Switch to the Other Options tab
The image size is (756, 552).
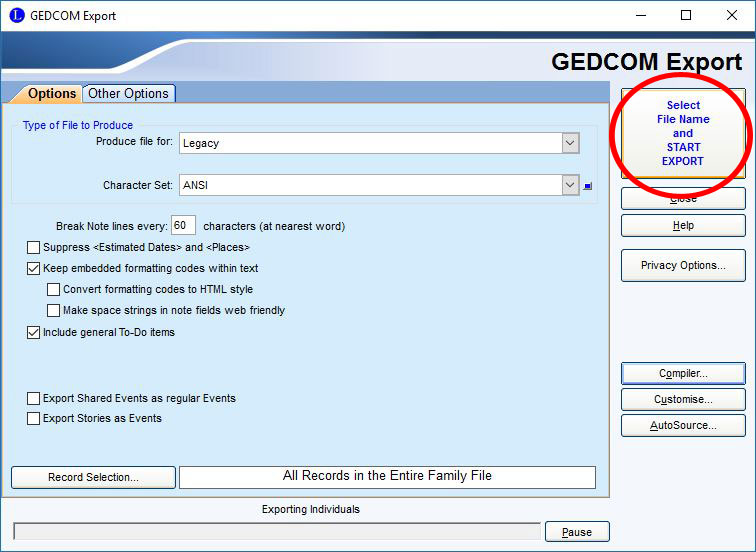[x=128, y=93]
